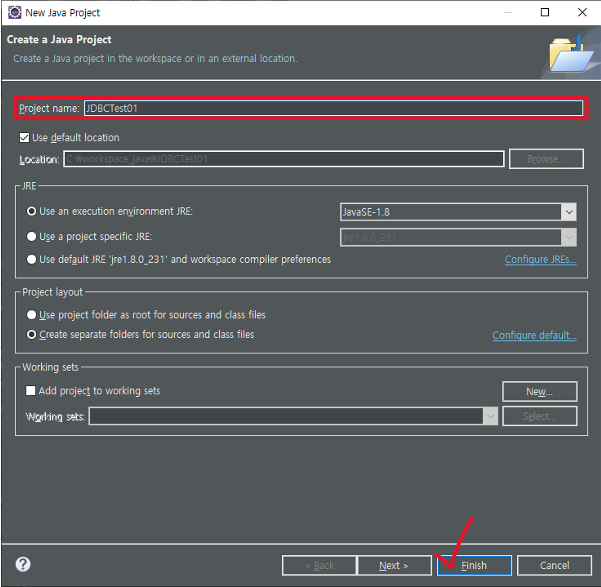Open the Working sets combo box
The image size is (601, 587).
pos(293,416)
